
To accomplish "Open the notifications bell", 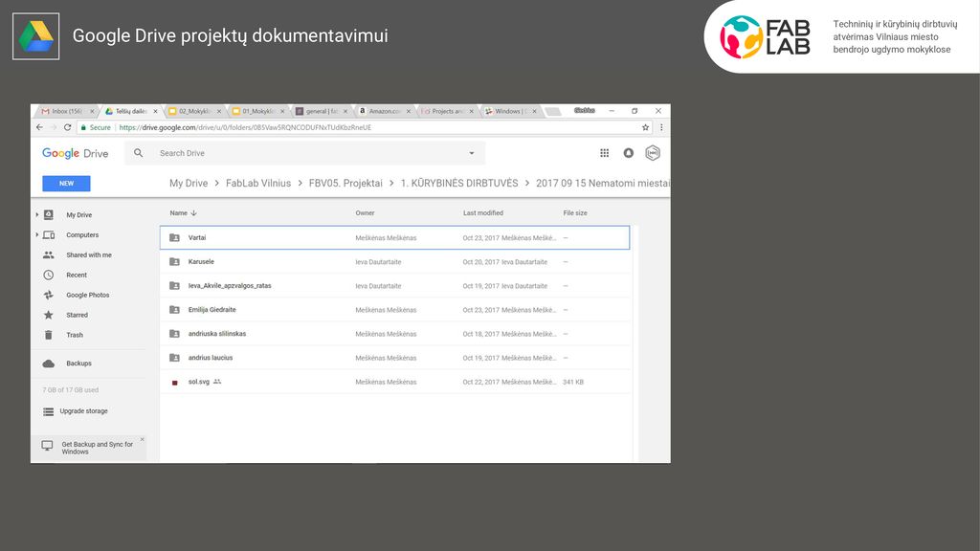I will (x=628, y=153).
